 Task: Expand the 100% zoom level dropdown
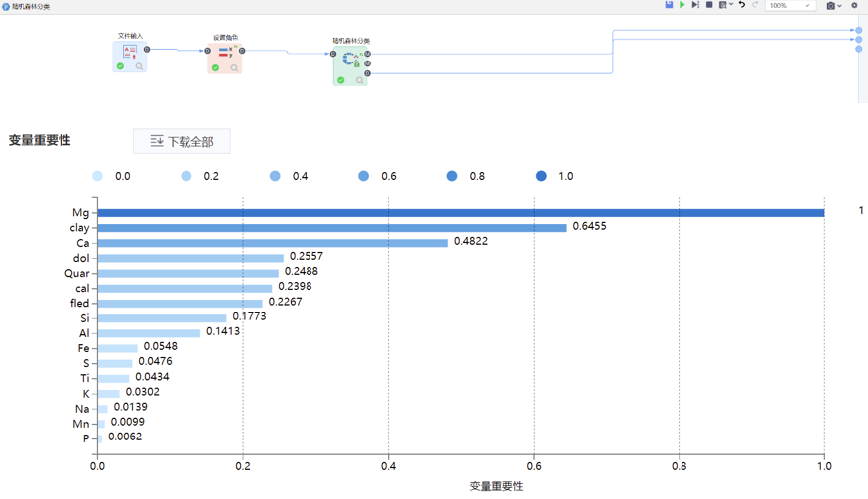tap(792, 5)
